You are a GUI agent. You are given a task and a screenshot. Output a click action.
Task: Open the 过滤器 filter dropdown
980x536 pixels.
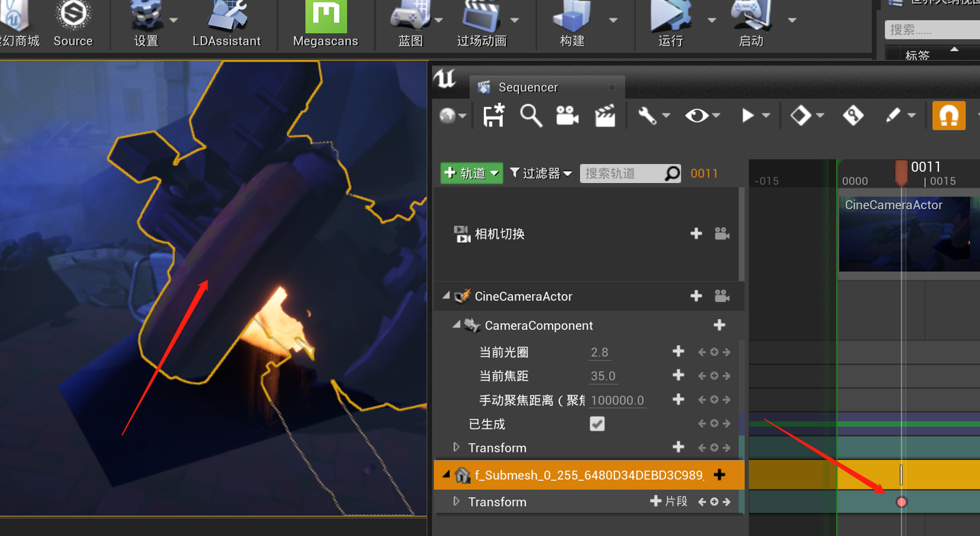(541, 173)
